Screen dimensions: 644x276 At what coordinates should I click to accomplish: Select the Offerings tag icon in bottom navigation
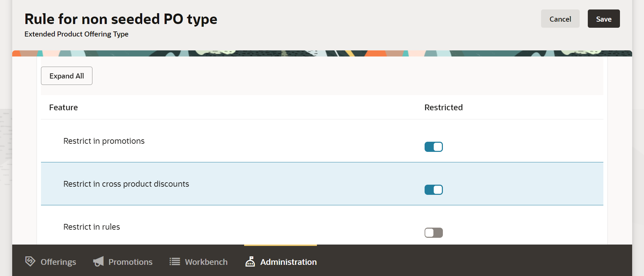(30, 261)
